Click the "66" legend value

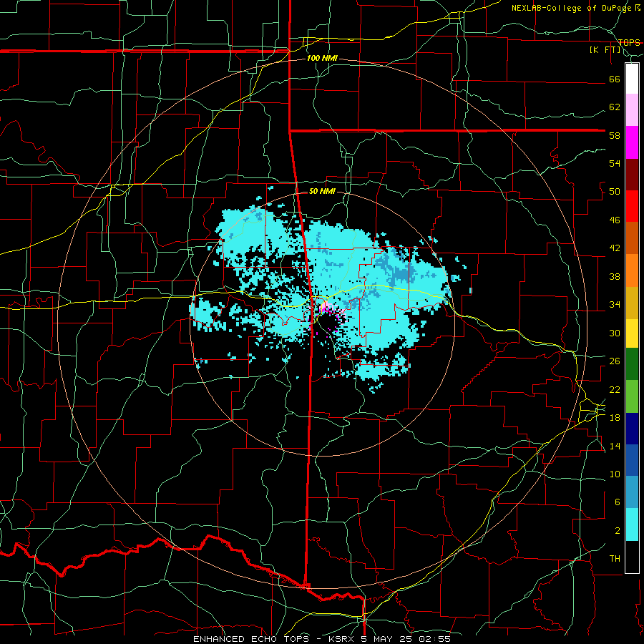coord(615,79)
